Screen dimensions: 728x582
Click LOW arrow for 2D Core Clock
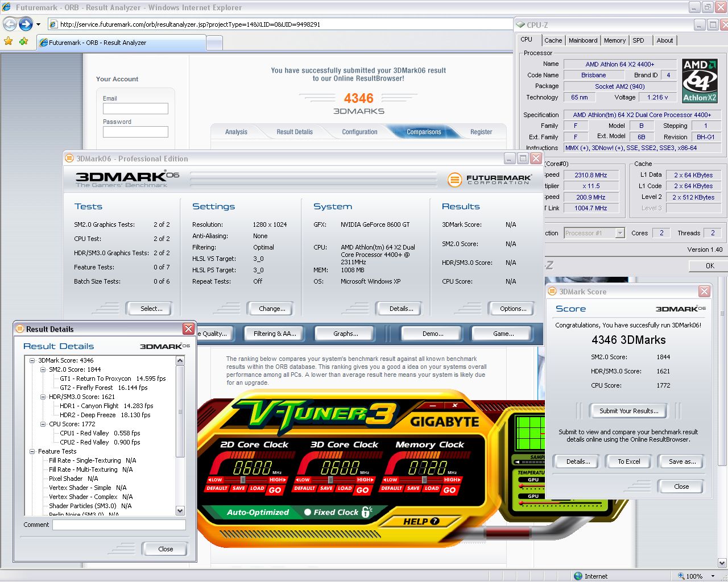point(215,480)
